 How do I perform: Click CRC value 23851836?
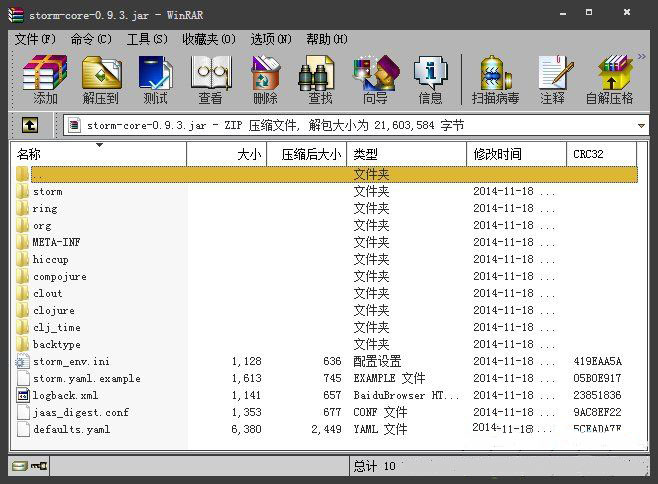598,395
